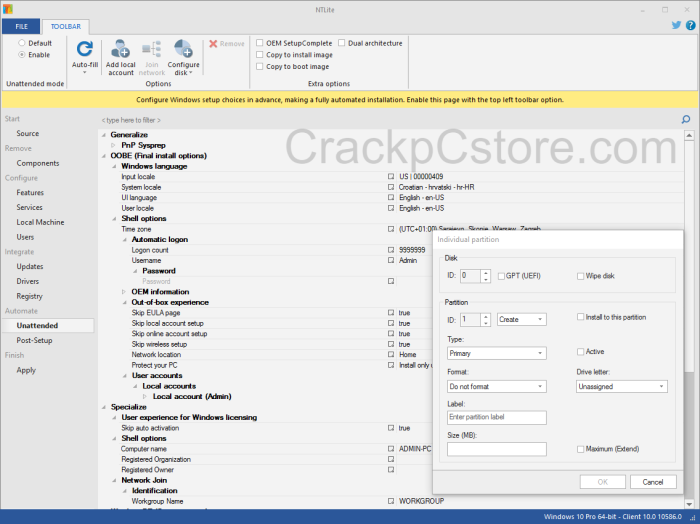Click the partition Label input field

point(496,417)
